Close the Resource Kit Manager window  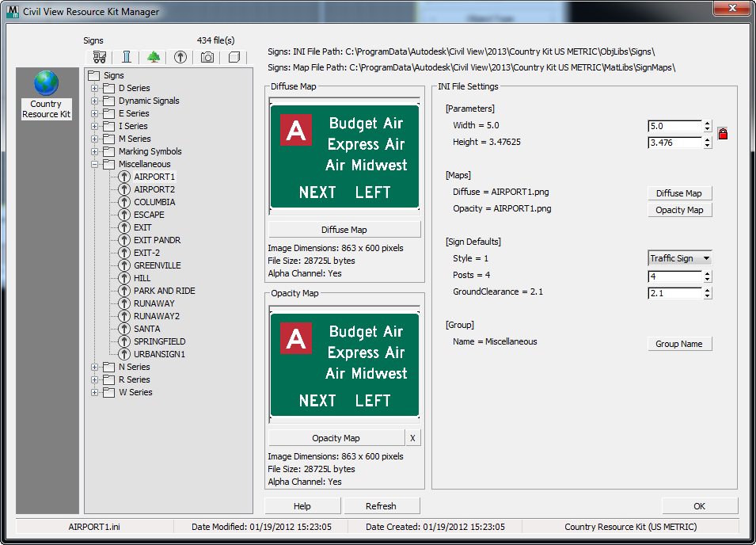pos(732,8)
